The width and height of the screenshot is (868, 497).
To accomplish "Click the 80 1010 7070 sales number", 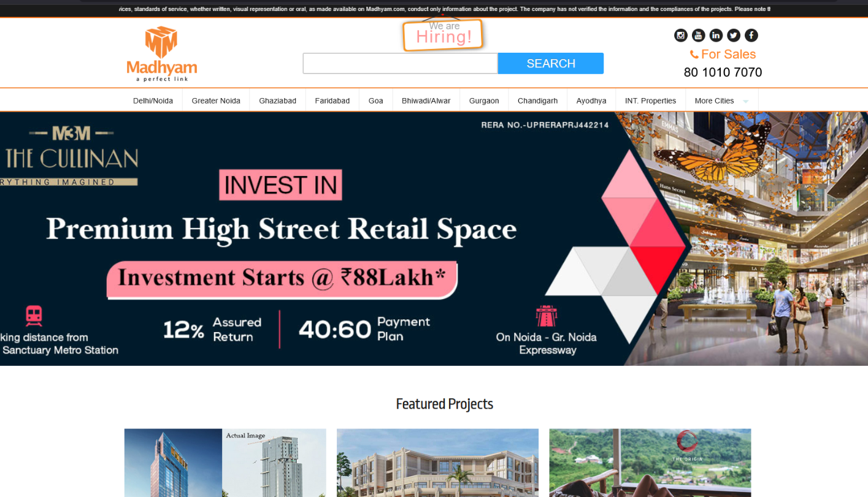I will [723, 72].
